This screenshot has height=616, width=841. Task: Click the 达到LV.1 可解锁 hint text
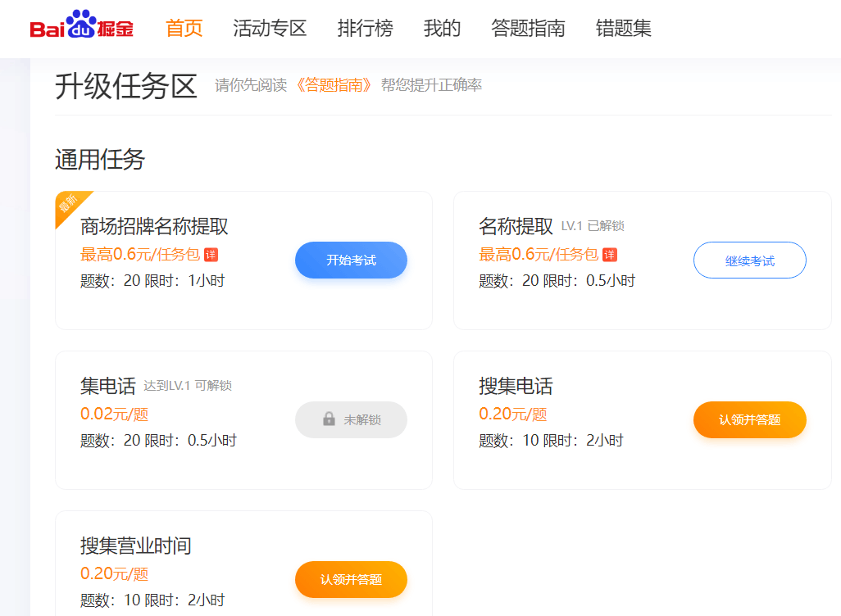(188, 386)
